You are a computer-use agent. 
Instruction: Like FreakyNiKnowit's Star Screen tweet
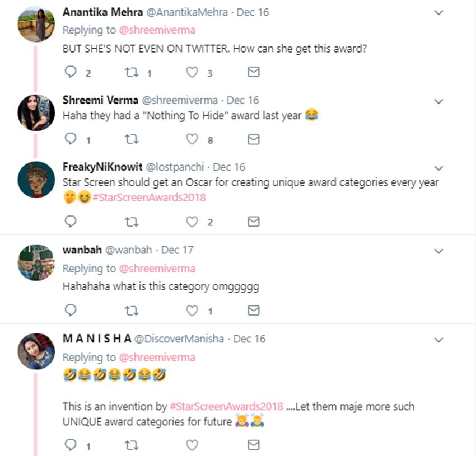[192, 222]
